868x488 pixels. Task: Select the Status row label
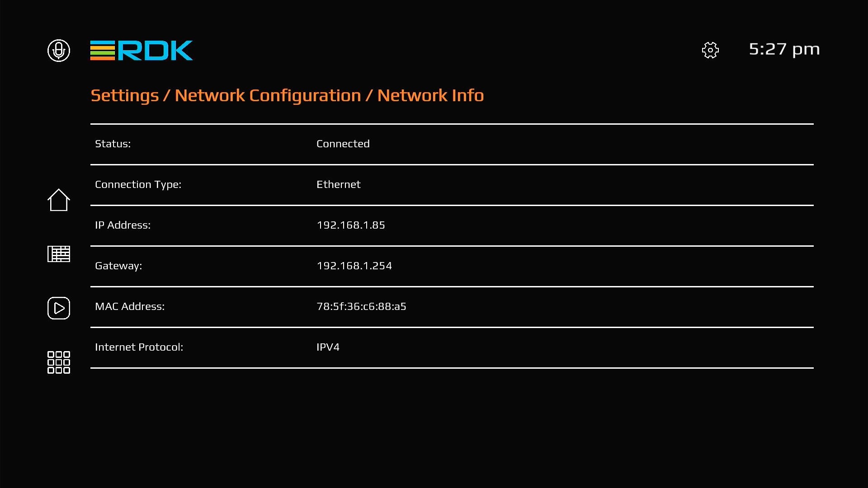click(113, 144)
